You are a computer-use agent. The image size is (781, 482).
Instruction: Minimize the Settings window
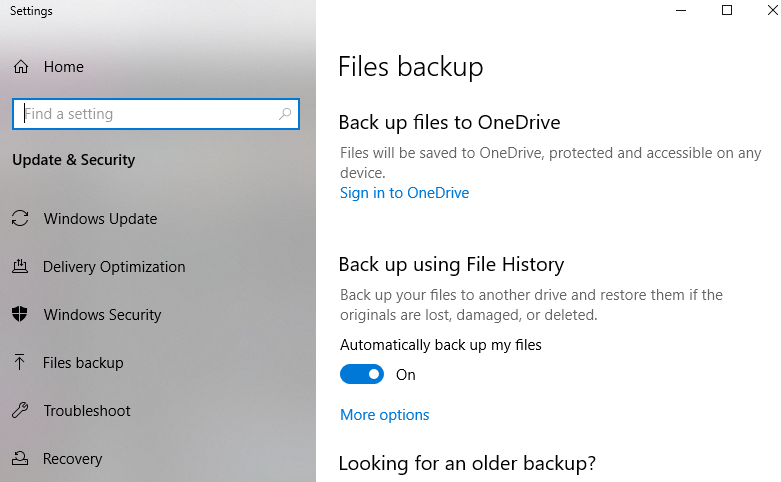[x=681, y=10]
